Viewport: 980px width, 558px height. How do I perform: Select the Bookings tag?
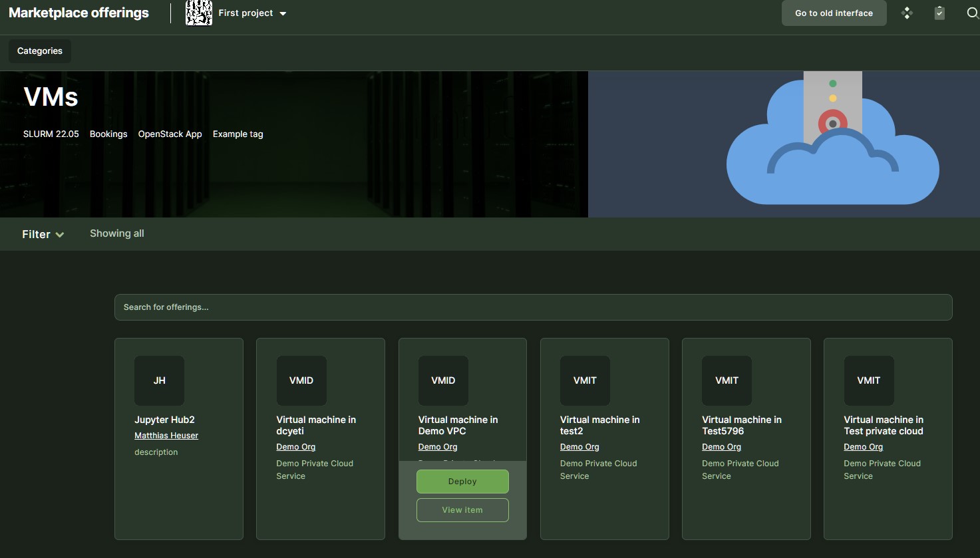pos(108,134)
